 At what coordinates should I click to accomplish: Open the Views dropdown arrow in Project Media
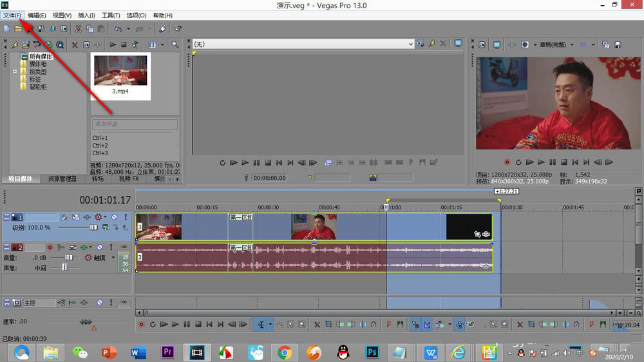(162, 44)
